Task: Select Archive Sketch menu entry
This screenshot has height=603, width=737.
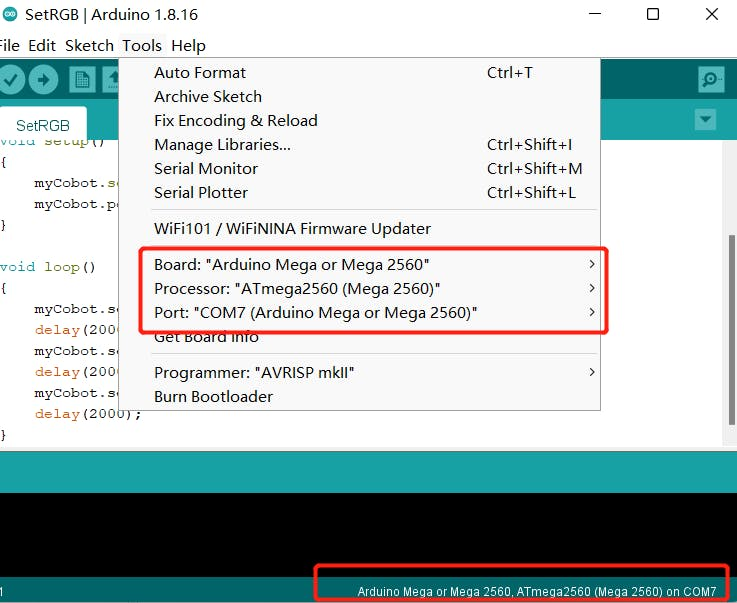Action: pyautogui.click(x=360, y=96)
